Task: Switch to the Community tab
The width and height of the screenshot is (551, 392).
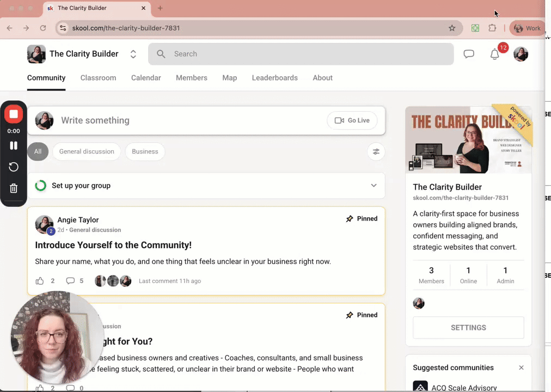Action: click(x=46, y=78)
